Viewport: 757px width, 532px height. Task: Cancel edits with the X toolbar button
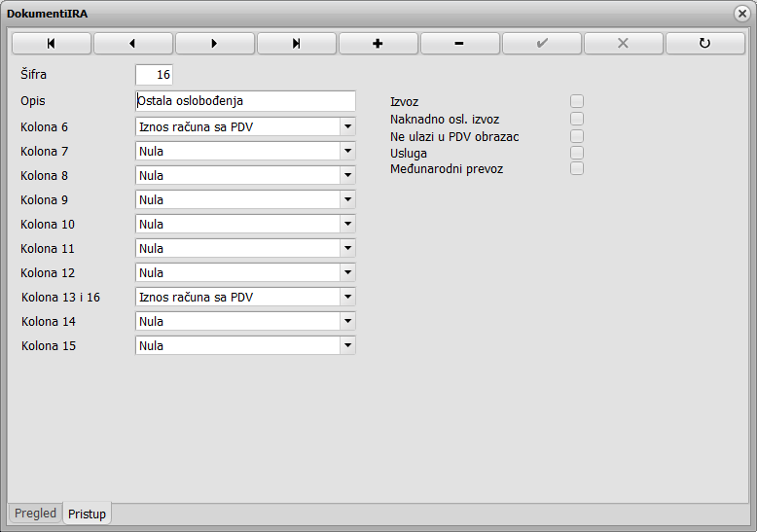(624, 44)
